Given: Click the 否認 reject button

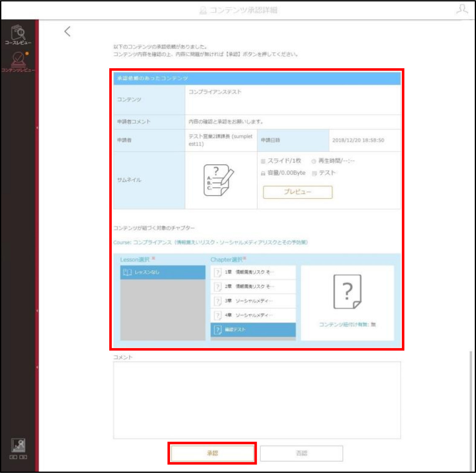Looking at the screenshot, I should click(x=301, y=453).
